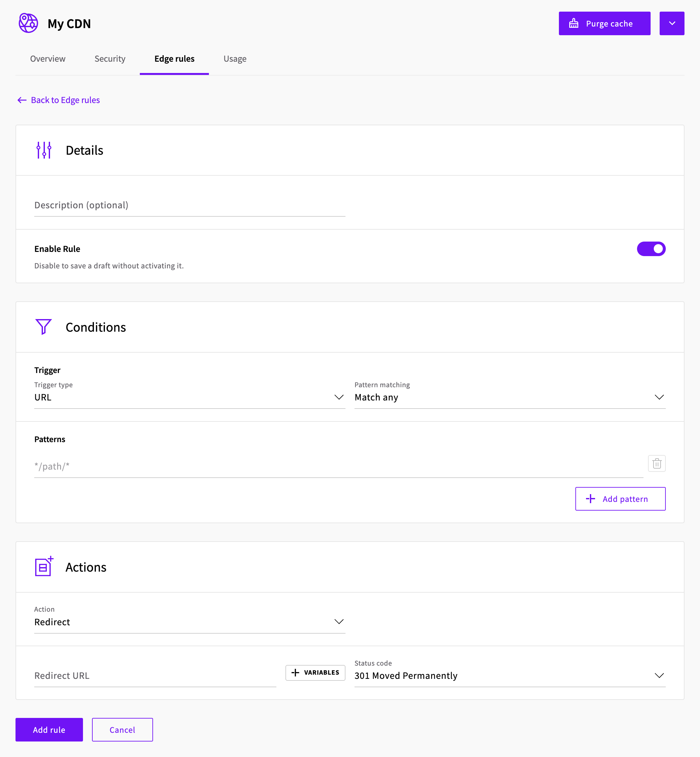
Task: Click the Add rule button
Action: point(49,729)
